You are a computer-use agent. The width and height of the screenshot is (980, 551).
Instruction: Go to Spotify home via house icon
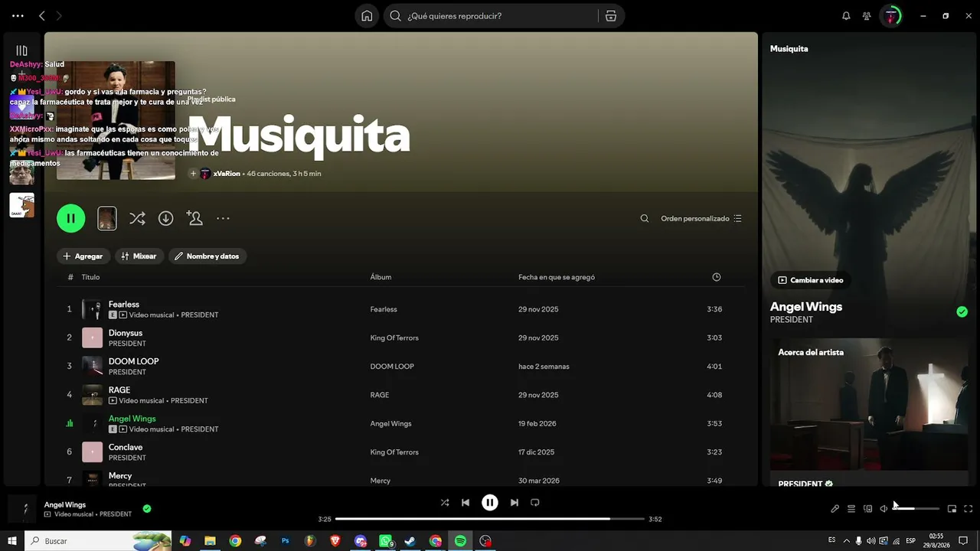click(367, 16)
